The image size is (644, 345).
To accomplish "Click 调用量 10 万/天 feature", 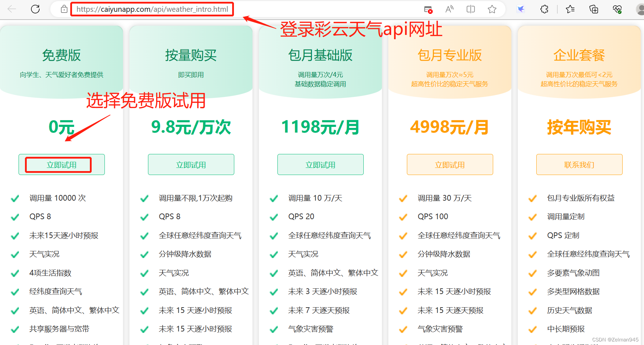I will coord(315,198).
